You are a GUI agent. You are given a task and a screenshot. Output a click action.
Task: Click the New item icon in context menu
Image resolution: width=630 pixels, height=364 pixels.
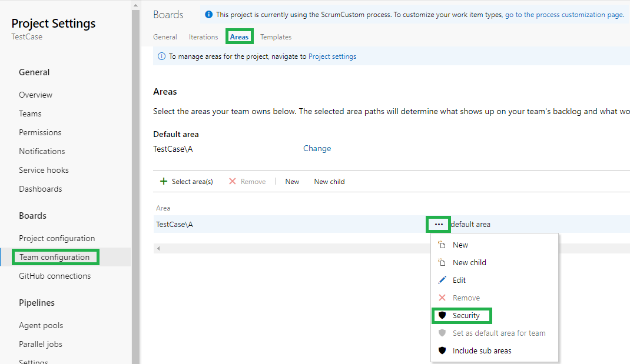442,245
